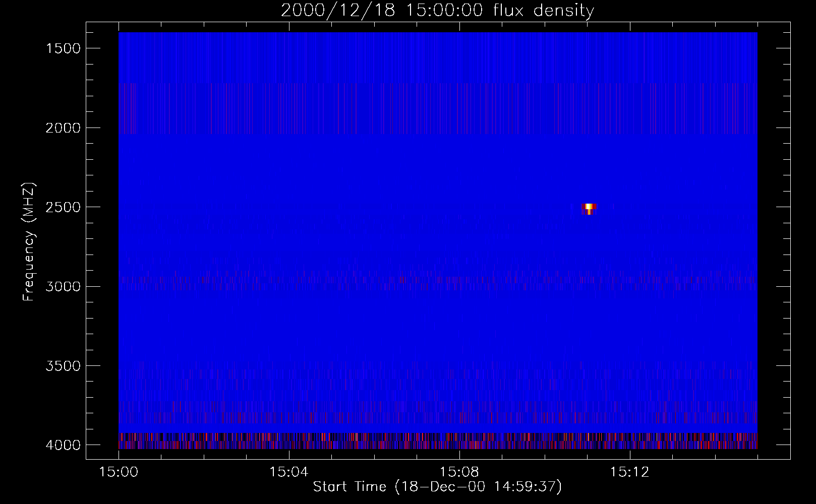Click the 'Frequency (MHZ)' axis label
Viewport: 816px width, 504px height.
(29, 242)
